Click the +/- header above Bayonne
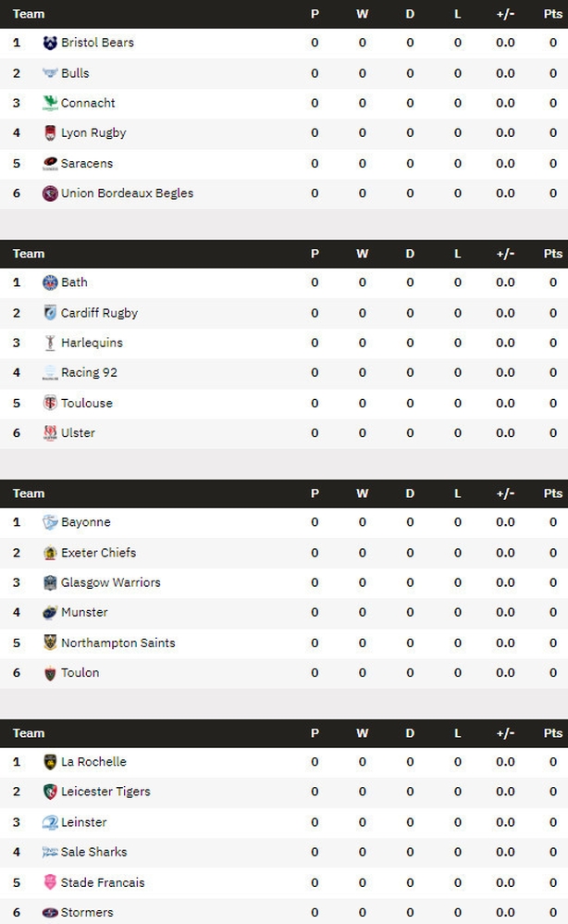Image resolution: width=568 pixels, height=924 pixels. tap(505, 493)
